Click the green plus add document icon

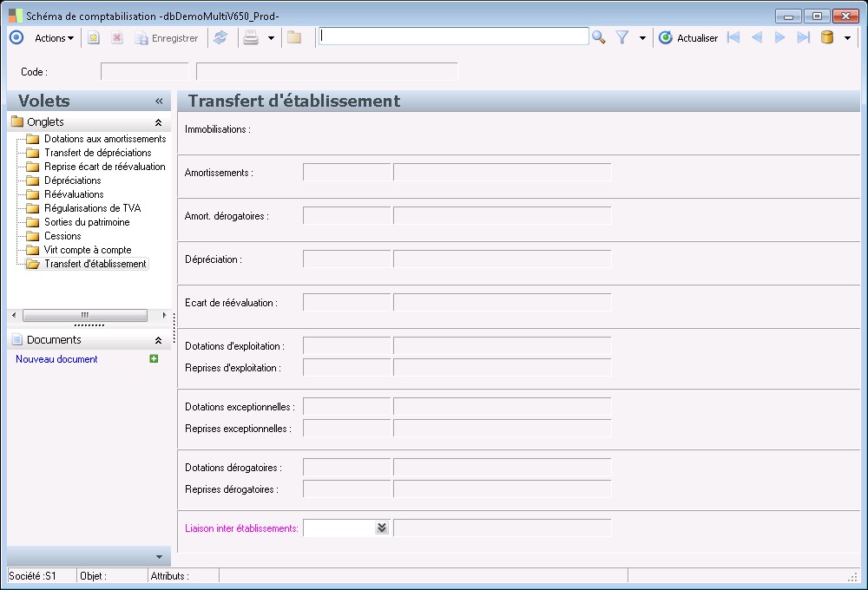pos(154,358)
